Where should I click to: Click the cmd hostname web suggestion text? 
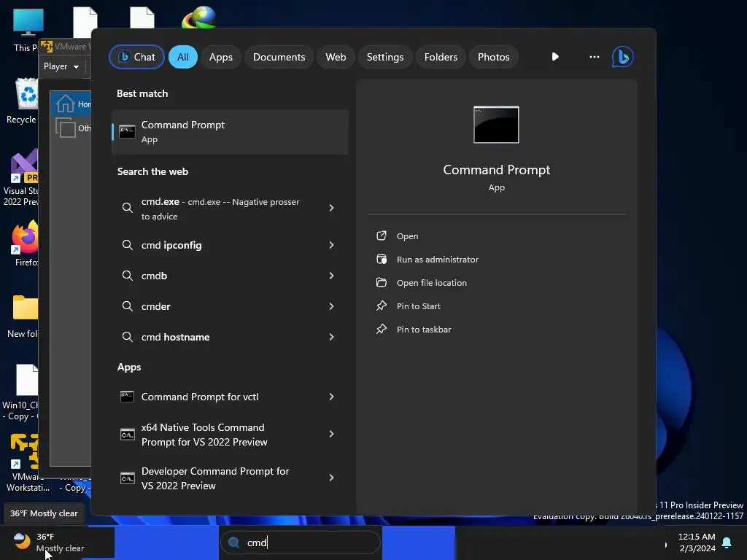pos(175,337)
